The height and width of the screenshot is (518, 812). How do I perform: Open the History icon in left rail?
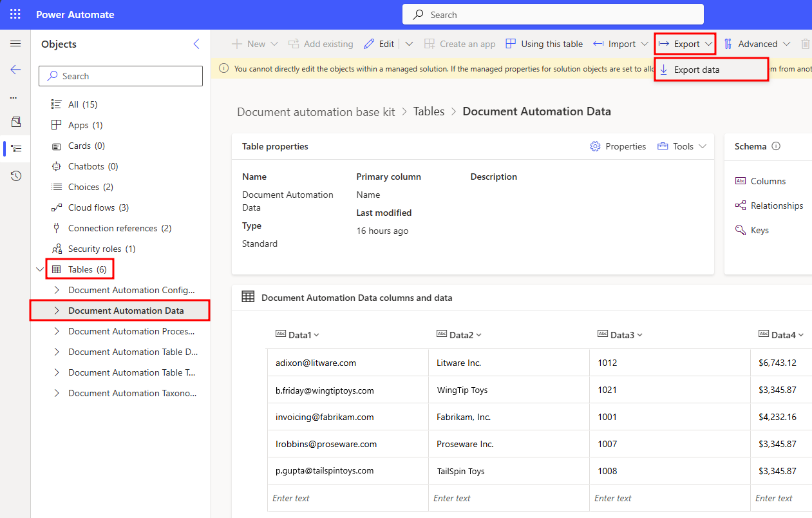click(16, 176)
